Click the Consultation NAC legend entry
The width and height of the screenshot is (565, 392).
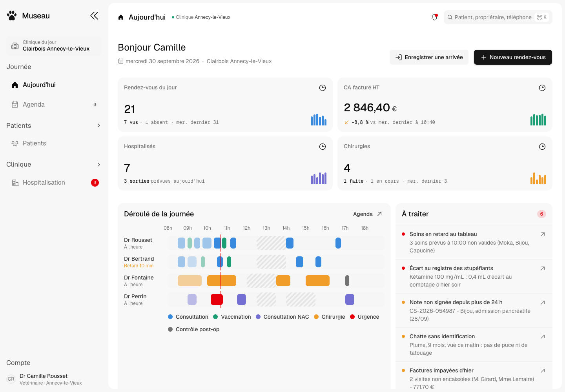(x=282, y=317)
